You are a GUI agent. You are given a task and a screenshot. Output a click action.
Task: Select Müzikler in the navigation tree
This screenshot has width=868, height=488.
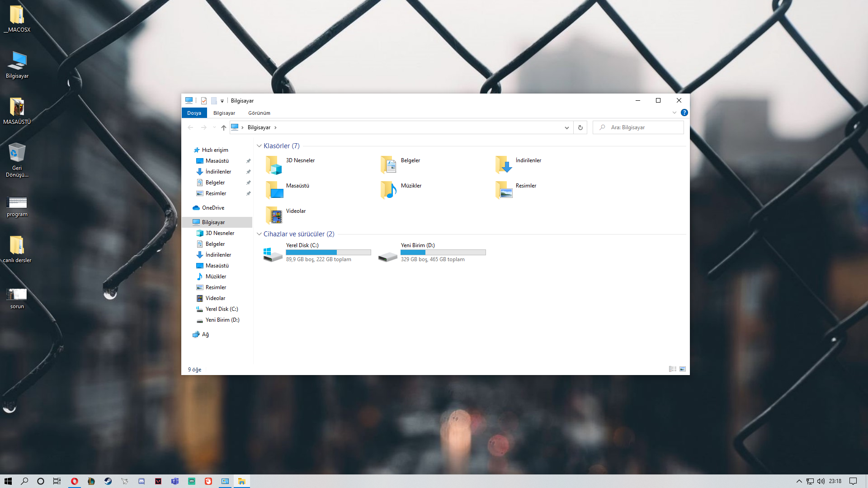(216, 277)
